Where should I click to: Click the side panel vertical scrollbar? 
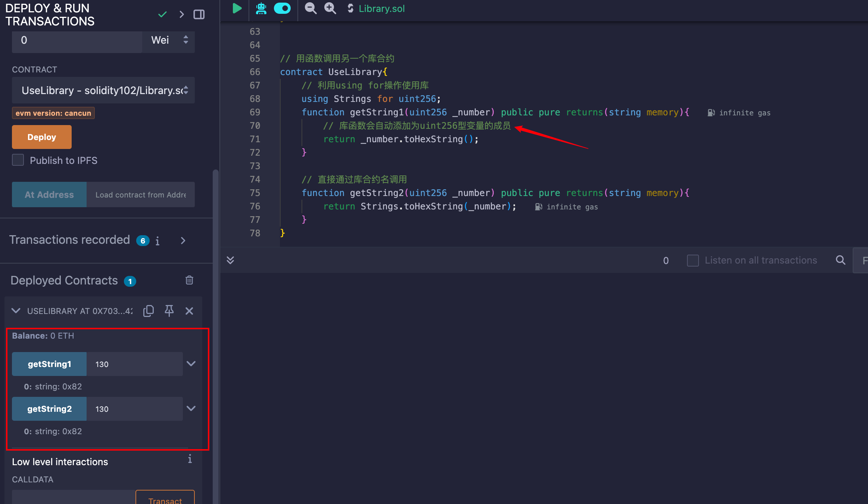coord(215,336)
